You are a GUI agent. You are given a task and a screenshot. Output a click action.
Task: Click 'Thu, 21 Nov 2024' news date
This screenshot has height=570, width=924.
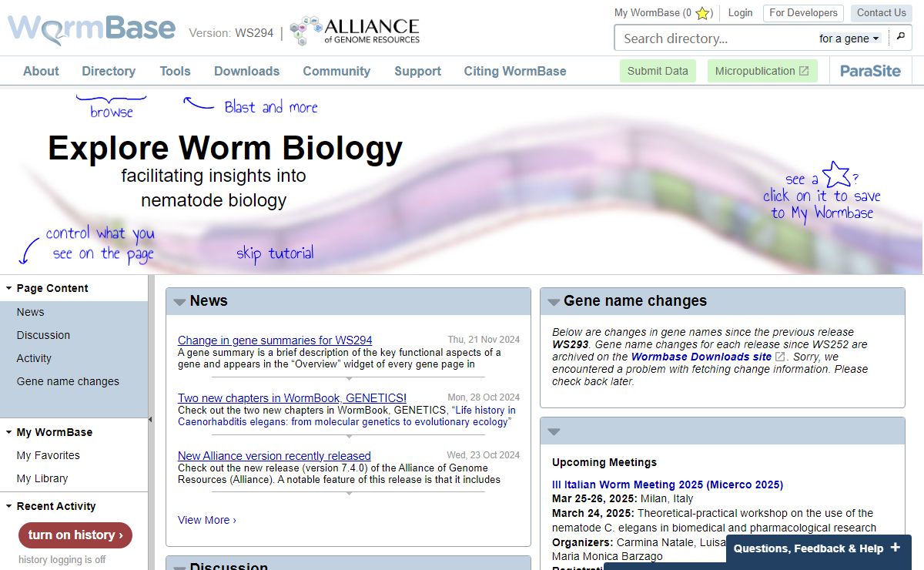click(x=484, y=339)
